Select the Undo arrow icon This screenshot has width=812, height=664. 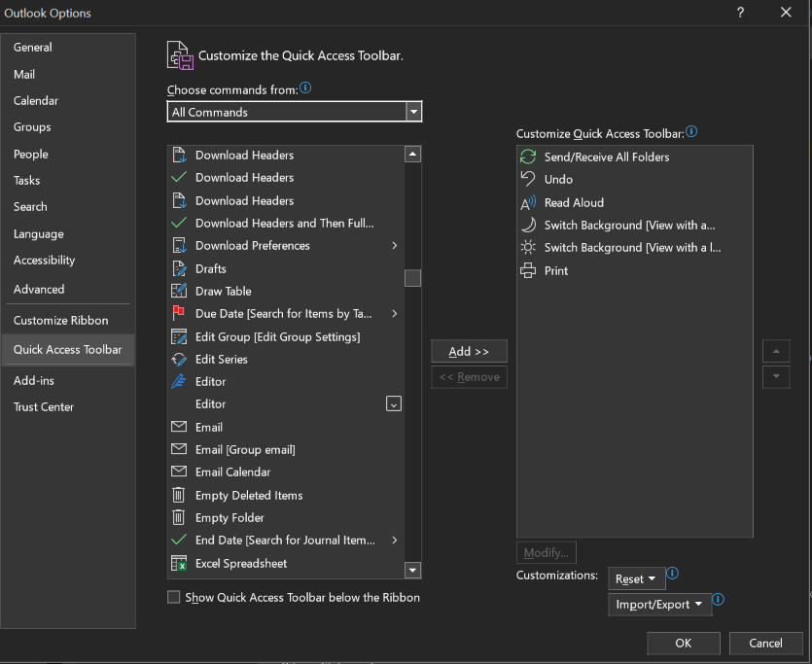[x=528, y=179]
